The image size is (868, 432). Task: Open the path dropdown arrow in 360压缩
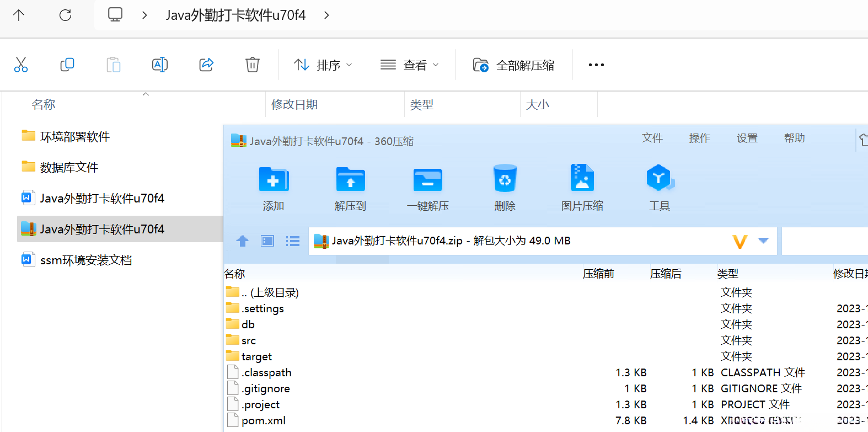(x=764, y=241)
